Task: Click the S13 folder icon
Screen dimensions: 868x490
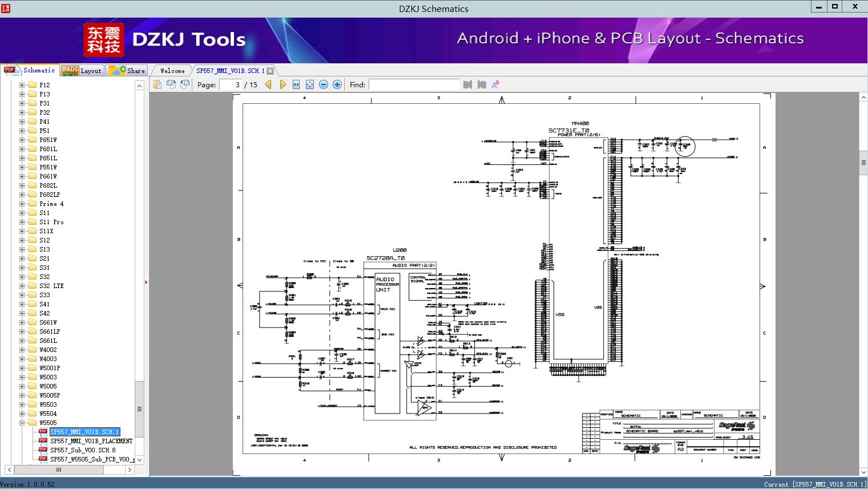Action: click(x=33, y=249)
